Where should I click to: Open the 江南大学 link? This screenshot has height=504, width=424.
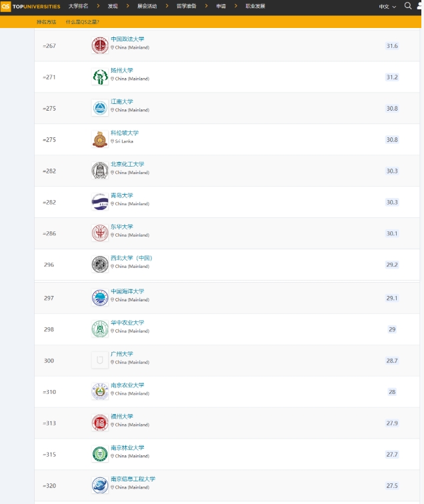point(122,101)
